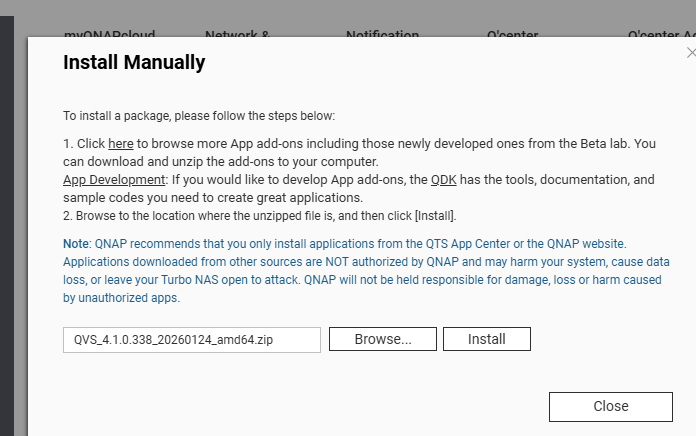The height and width of the screenshot is (436, 696).
Task: Click the bold Note label in the warning
Action: point(76,244)
